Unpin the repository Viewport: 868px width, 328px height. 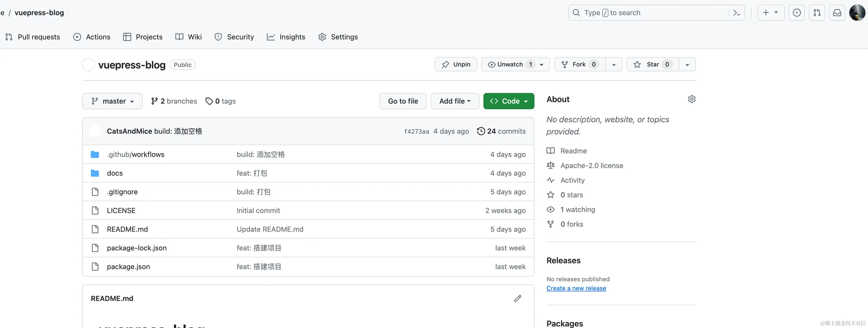456,64
